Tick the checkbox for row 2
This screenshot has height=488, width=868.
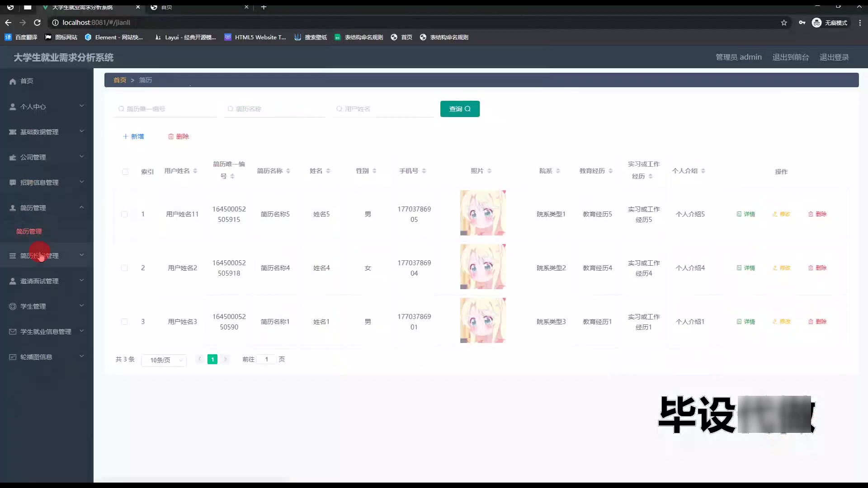124,268
